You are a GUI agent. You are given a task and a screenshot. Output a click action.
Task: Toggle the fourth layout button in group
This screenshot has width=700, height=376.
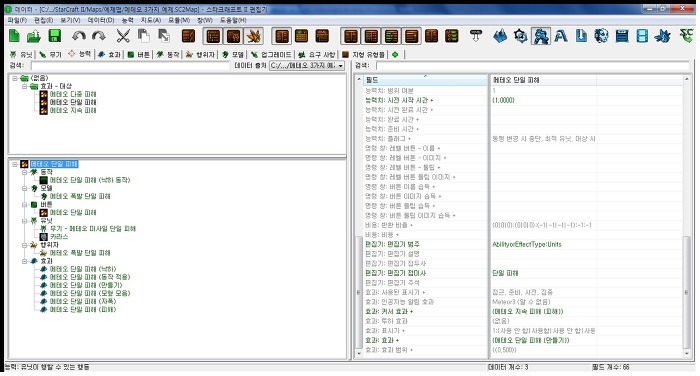click(x=411, y=36)
